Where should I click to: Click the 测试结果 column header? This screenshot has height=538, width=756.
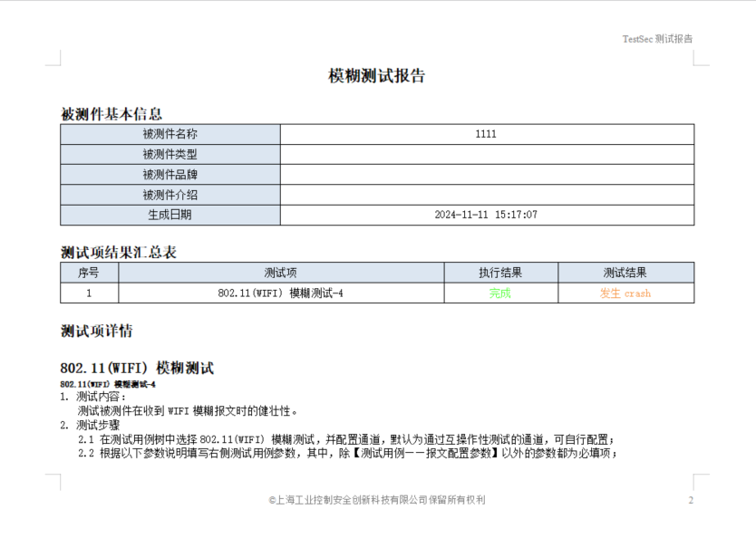click(625, 273)
